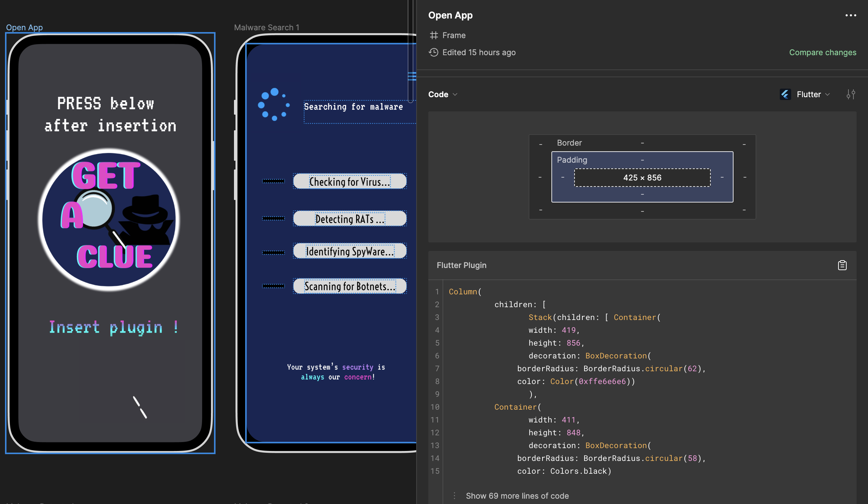Click the 425 × 856 dimensions box
The image size is (868, 504).
click(642, 178)
